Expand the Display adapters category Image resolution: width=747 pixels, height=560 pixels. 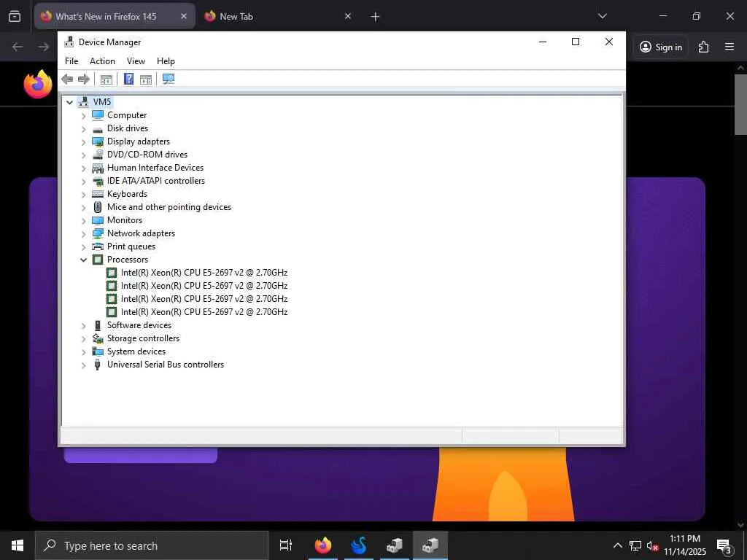[x=83, y=142]
